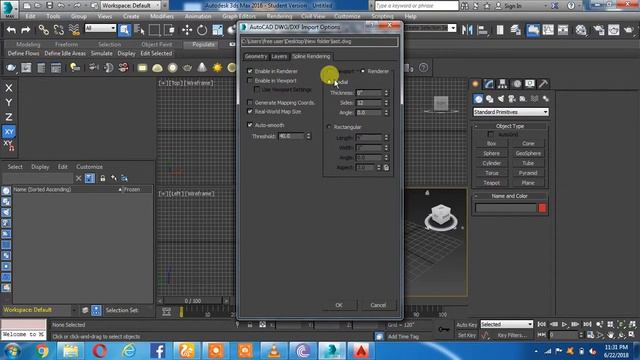Open the Material Editor icon
The height and width of the screenshot is (360, 640).
pyautogui.click(x=581, y=30)
